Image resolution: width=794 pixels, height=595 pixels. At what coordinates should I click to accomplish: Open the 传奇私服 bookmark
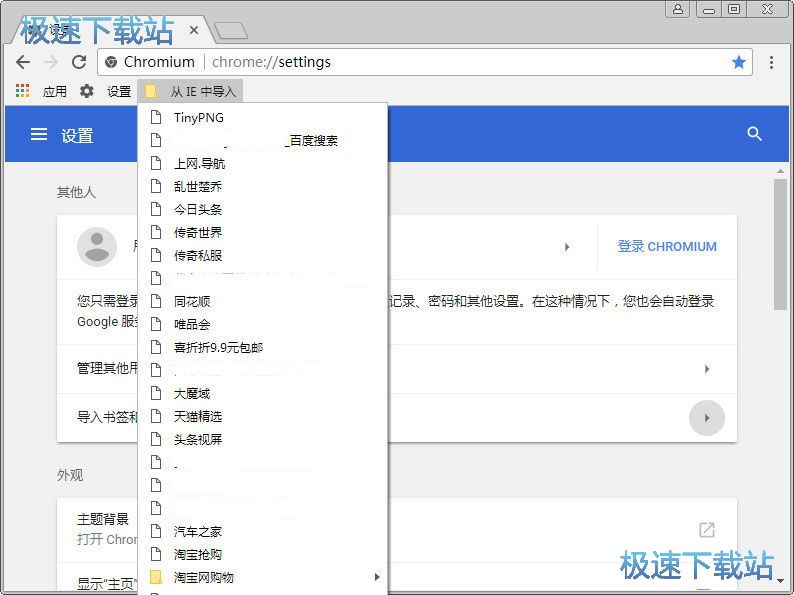(262, 255)
